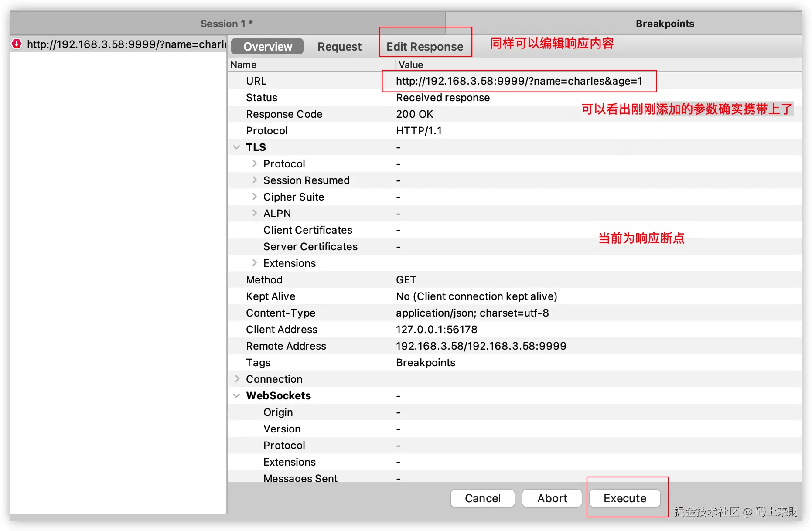Collapse the WebSockets section
The image size is (812, 531).
coord(237,395)
